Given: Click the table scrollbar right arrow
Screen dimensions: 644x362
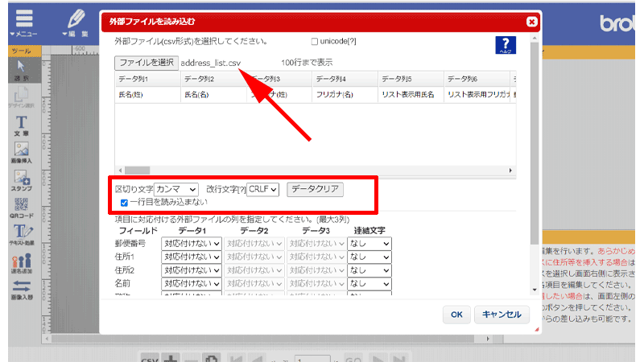Looking at the screenshot, I should tap(510, 171).
